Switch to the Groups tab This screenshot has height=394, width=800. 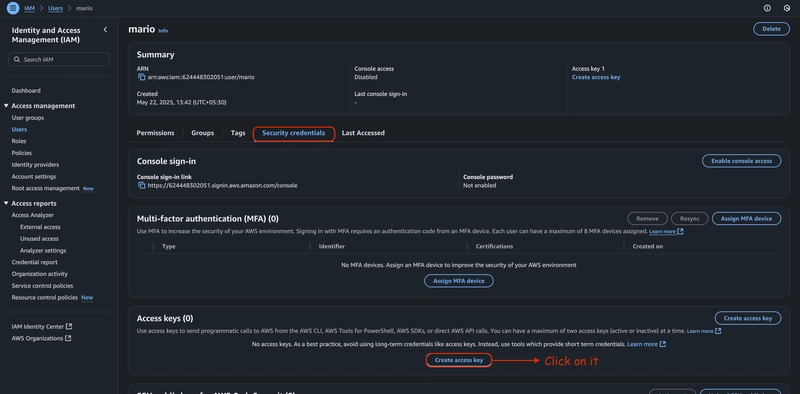203,133
